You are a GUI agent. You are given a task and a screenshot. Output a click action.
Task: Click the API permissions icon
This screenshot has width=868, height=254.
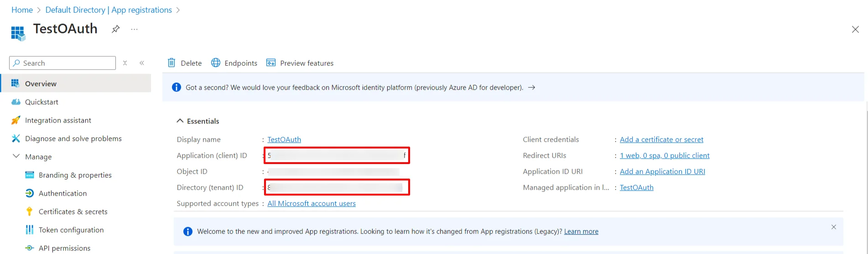[x=30, y=248]
